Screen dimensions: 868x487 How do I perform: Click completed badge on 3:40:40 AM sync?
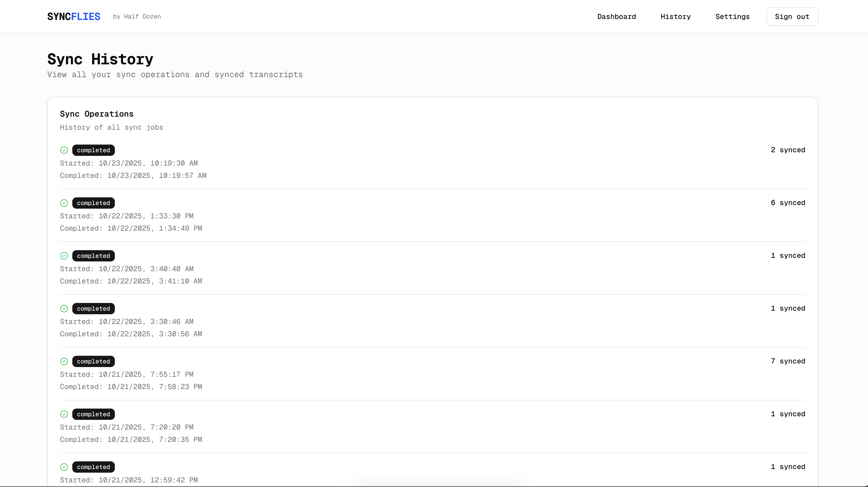[93, 256]
